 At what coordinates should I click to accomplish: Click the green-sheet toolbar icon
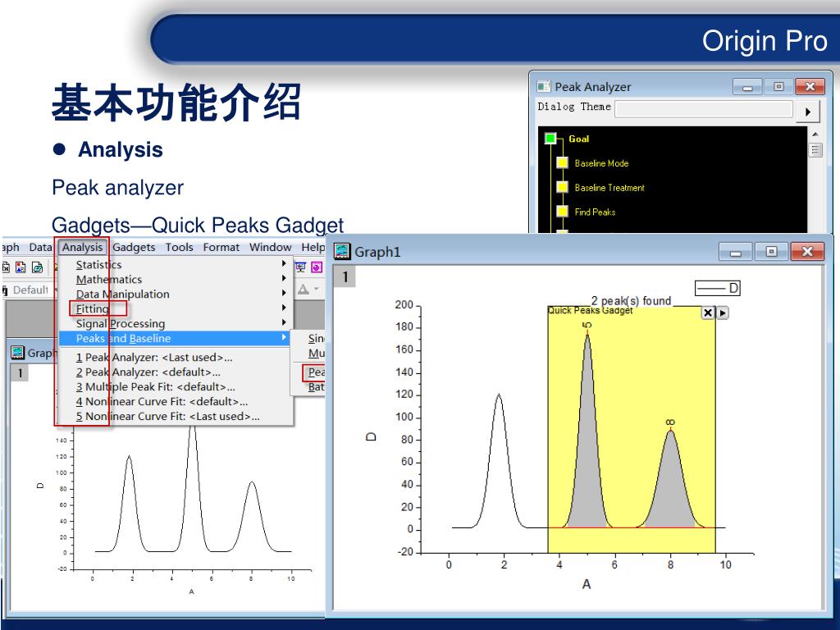[x=37, y=267]
